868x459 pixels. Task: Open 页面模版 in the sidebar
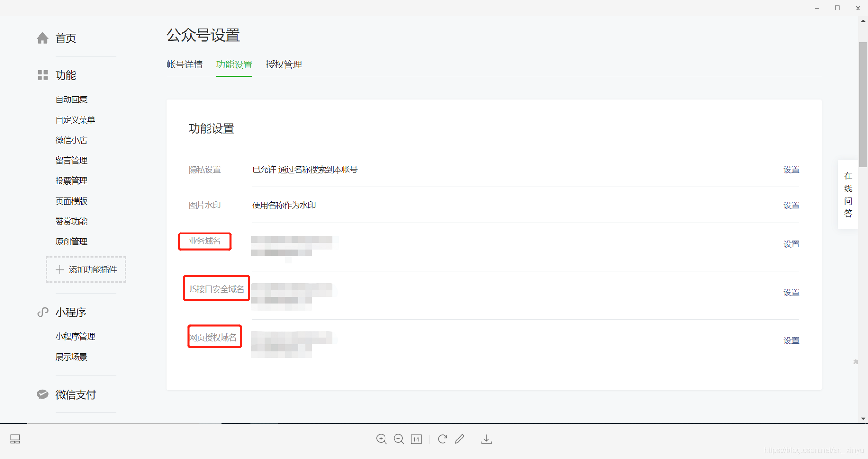point(71,201)
